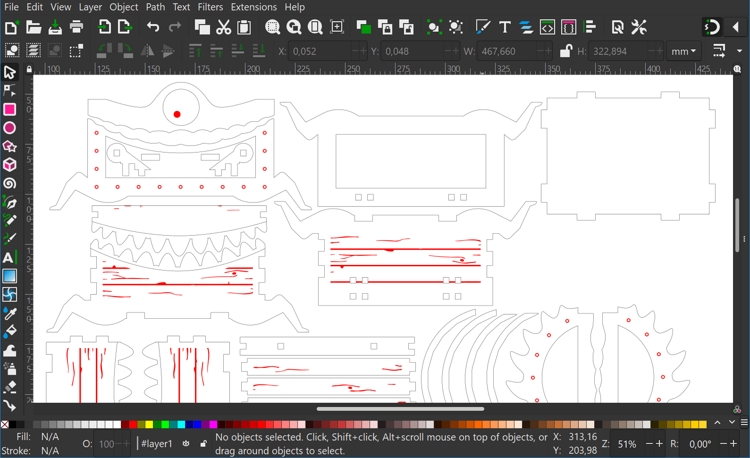
Task: Open the Path menu
Action: [x=155, y=7]
